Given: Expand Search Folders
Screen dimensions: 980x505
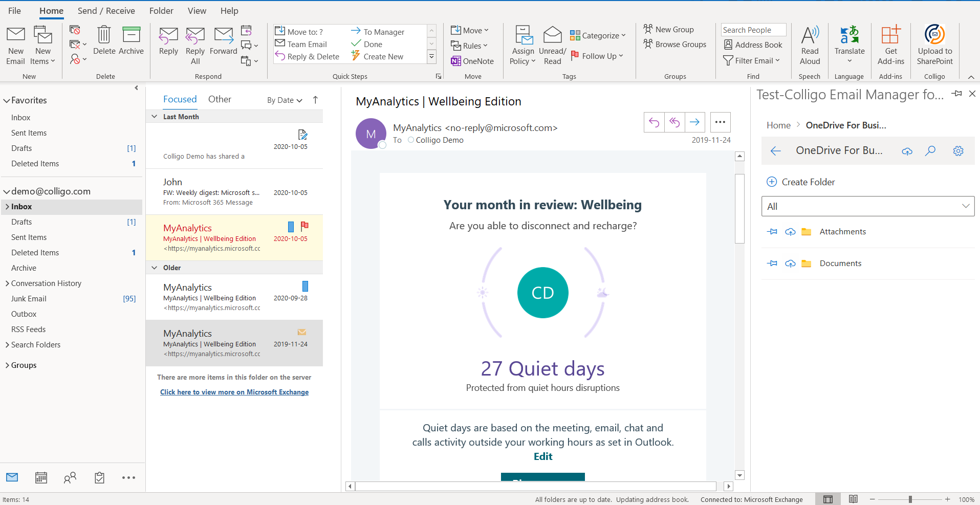Looking at the screenshot, I should (x=7, y=345).
